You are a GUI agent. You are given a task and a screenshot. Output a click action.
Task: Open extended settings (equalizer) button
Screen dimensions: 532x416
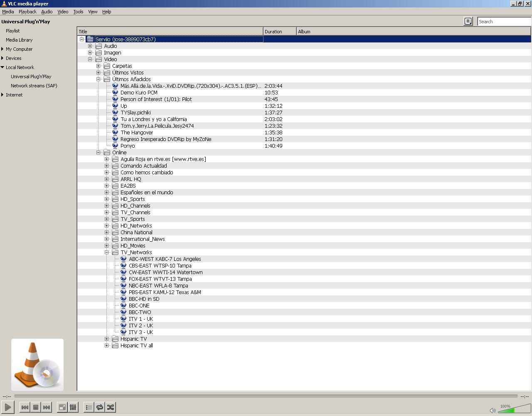click(x=73, y=407)
